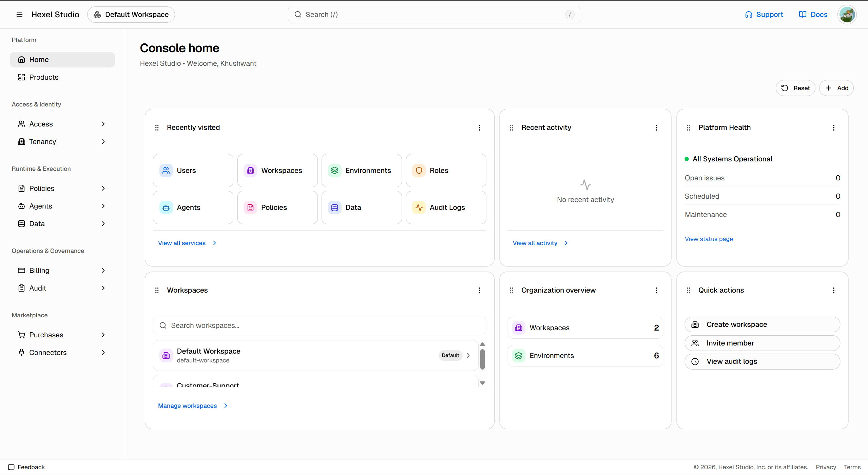Click the Audit Logs tile icon

pos(419,207)
